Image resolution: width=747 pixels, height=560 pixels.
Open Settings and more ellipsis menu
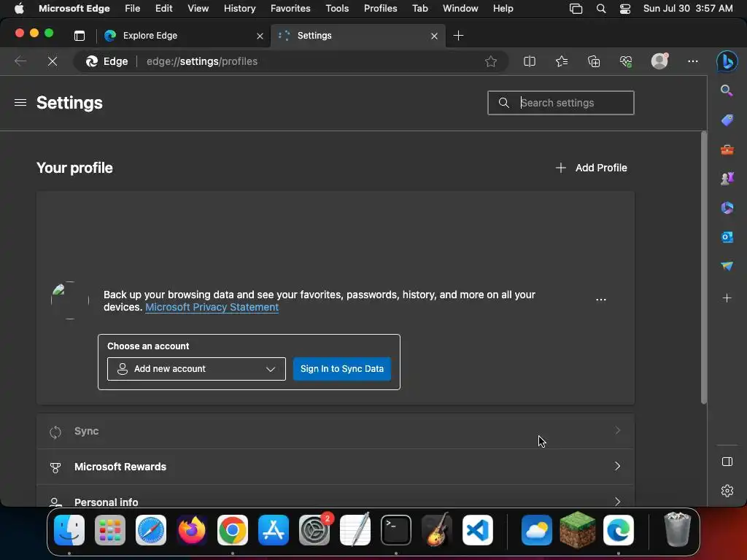click(x=693, y=61)
